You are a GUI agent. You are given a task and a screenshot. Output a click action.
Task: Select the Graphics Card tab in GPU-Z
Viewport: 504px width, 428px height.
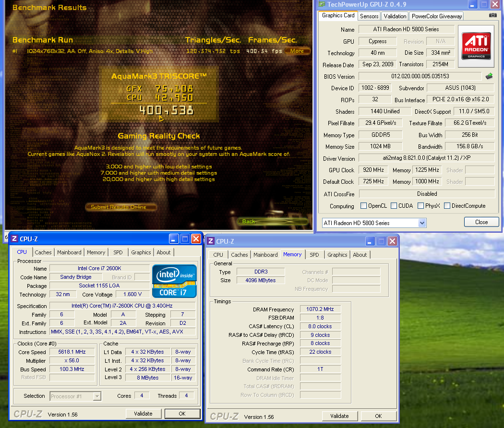coord(338,15)
